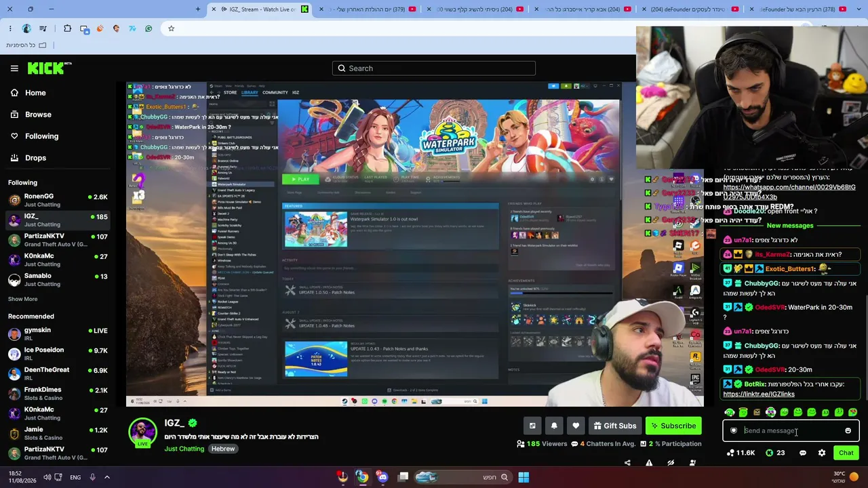Image resolution: width=868 pixels, height=488 pixels.
Task: Switch the ENG input language indicator
Action: pyautogui.click(x=75, y=477)
